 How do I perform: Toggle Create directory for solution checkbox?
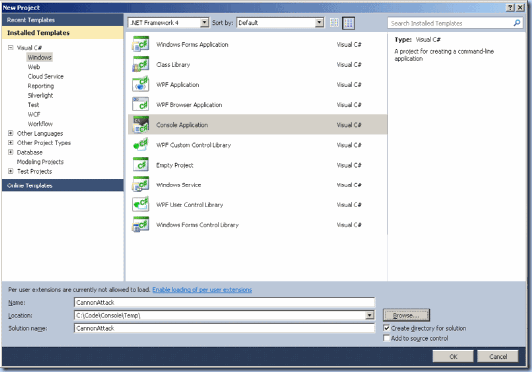tap(386, 328)
